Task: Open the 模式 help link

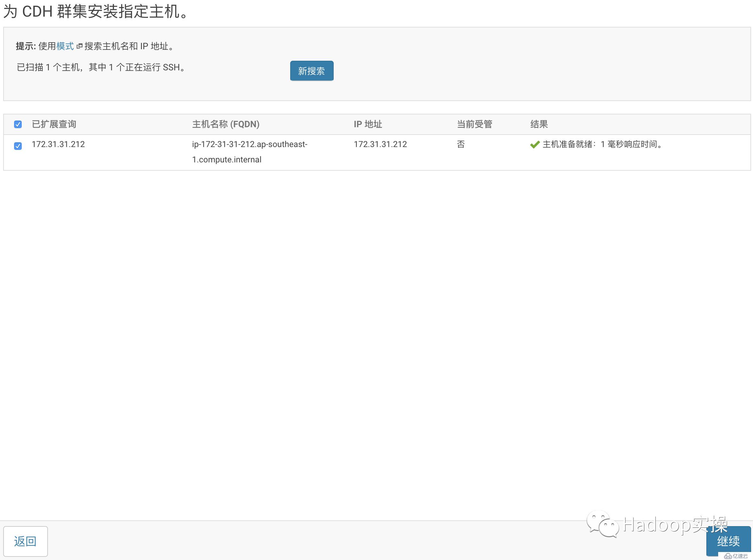Action: (65, 46)
